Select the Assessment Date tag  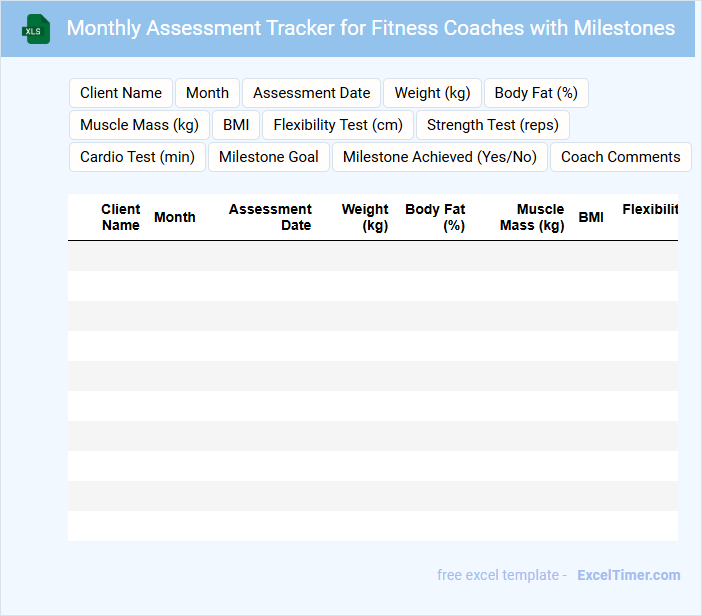pos(312,93)
